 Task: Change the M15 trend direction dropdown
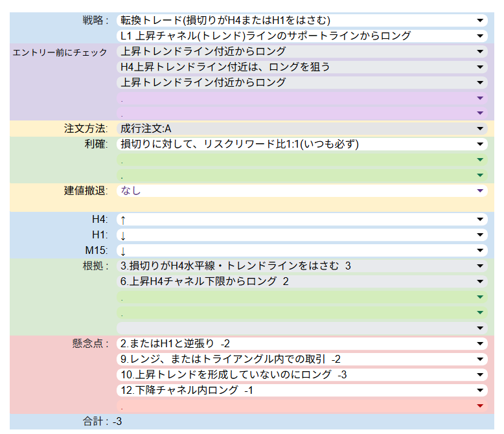point(302,250)
